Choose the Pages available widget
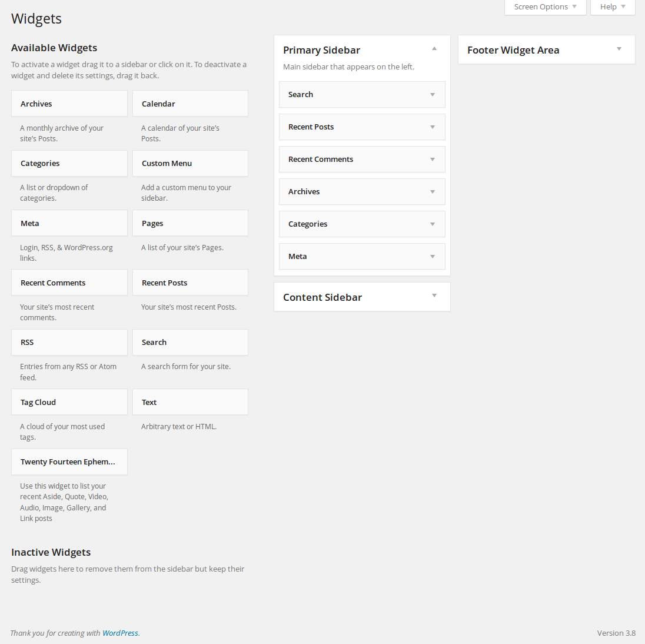This screenshot has height=644, width=645. (190, 223)
